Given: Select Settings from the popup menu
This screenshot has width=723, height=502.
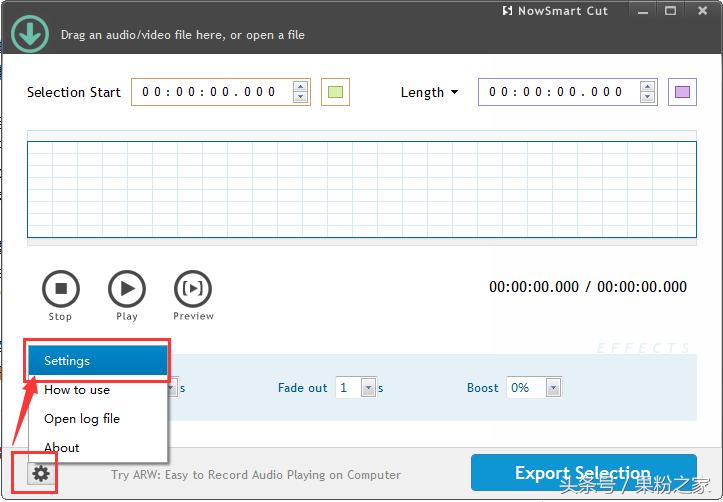Looking at the screenshot, I should click(98, 360).
